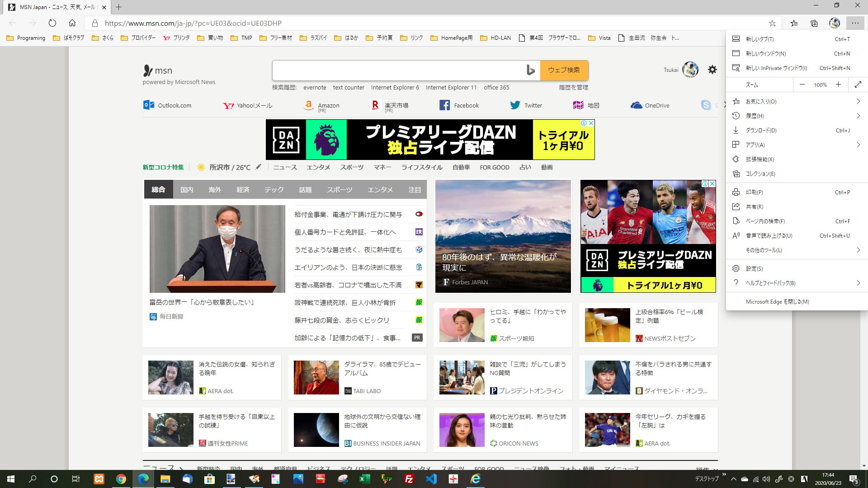Zoom out with minus button
868x488 pixels.
(802, 84)
